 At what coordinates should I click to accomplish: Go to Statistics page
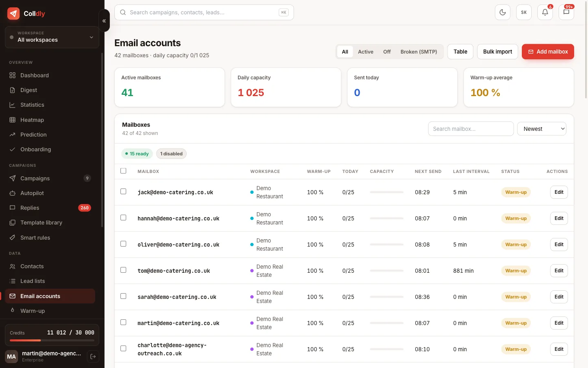[50, 105]
